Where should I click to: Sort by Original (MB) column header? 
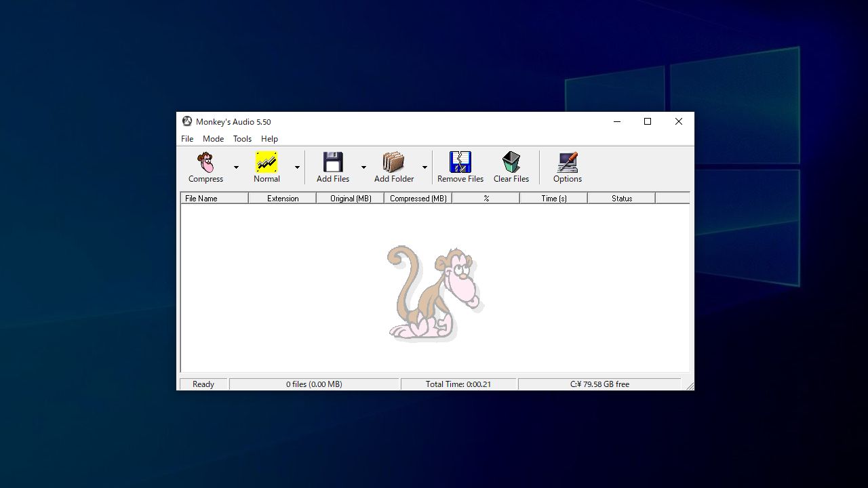(350, 199)
